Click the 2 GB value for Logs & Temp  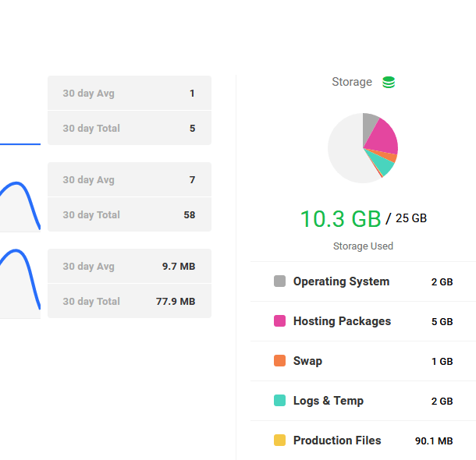click(442, 402)
